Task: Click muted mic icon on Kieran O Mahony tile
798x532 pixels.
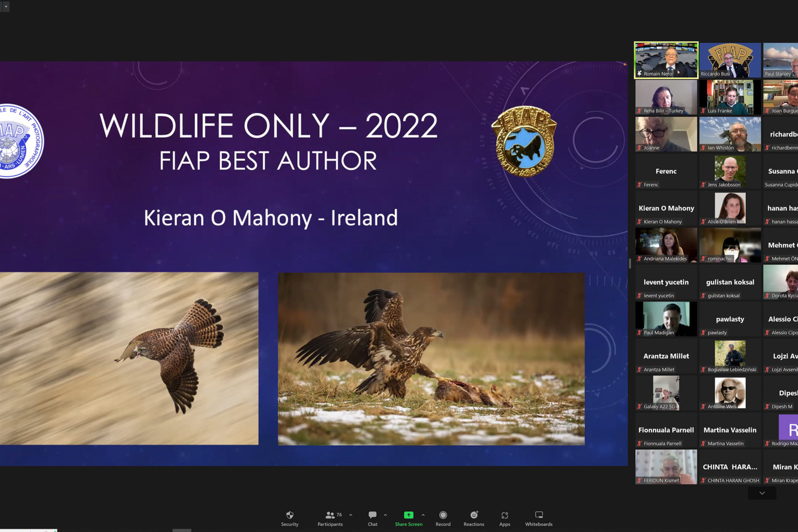Action: [640, 222]
